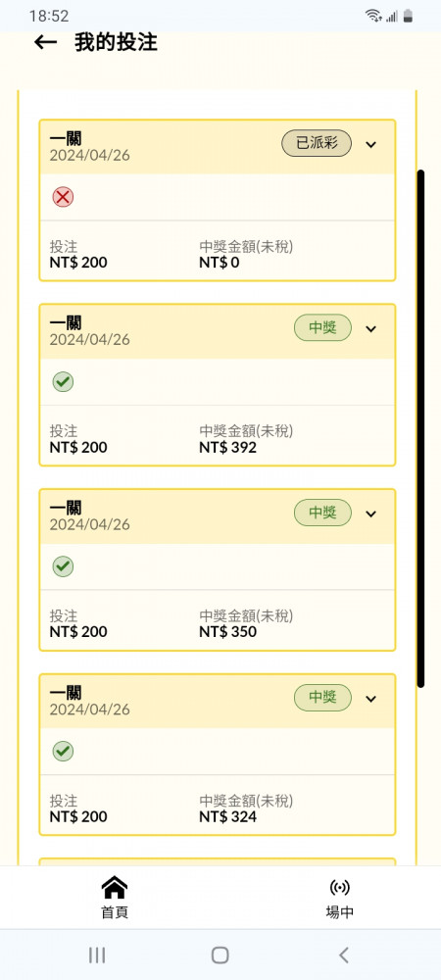Screen dimensions: 441x980
Task: Tap the Android recent apps icon
Action: pyautogui.click(x=97, y=955)
